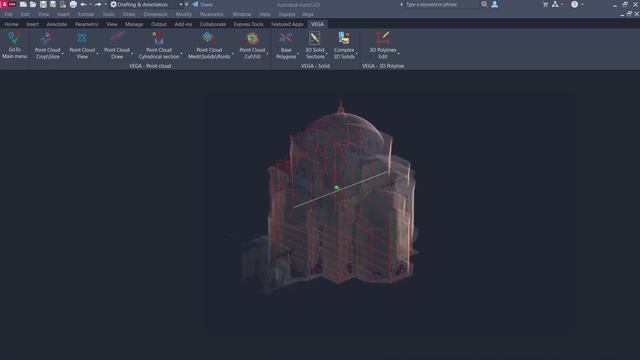The height and width of the screenshot is (360, 640).
Task: Expand the 3D Polylines Edit dropdown arrow
Action: [398, 53]
